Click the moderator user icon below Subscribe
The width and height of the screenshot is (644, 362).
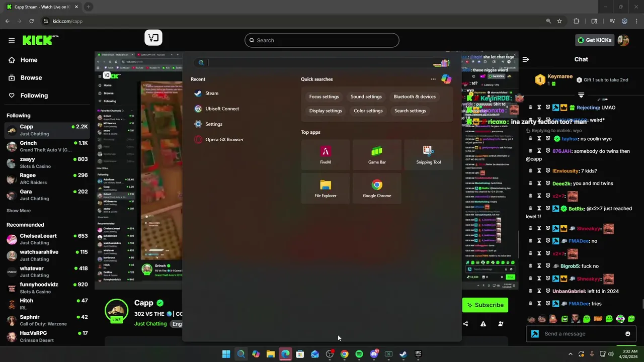pos(501,324)
